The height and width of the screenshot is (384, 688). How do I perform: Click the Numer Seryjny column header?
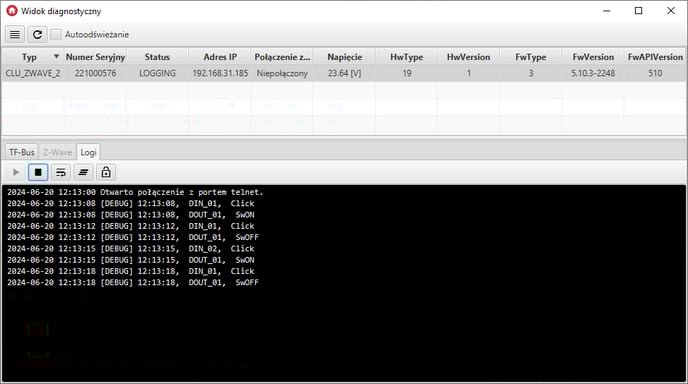coord(95,57)
